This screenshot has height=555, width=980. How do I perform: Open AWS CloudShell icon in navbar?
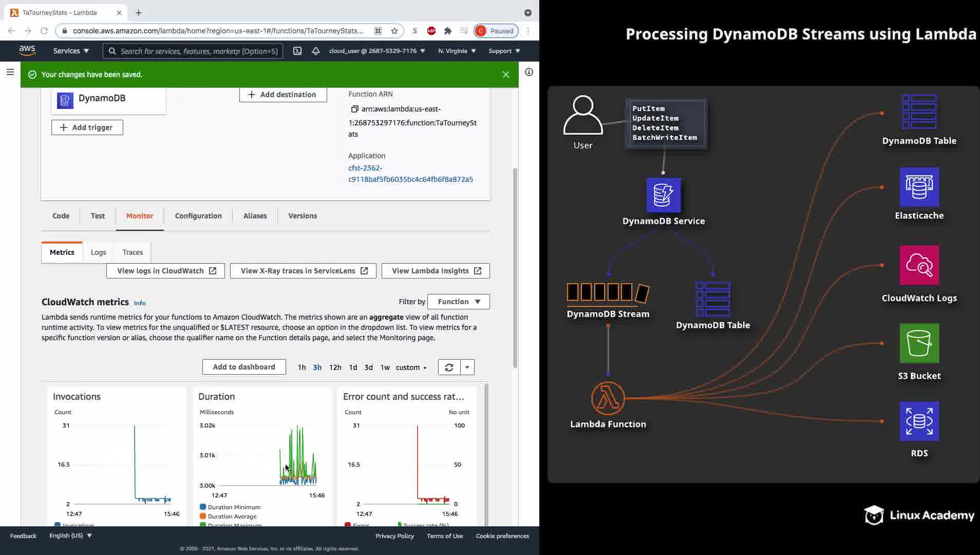297,51
